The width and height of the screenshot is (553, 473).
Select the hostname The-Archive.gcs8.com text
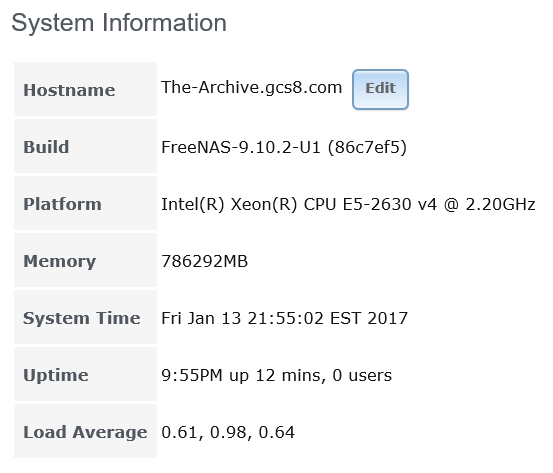coord(251,87)
